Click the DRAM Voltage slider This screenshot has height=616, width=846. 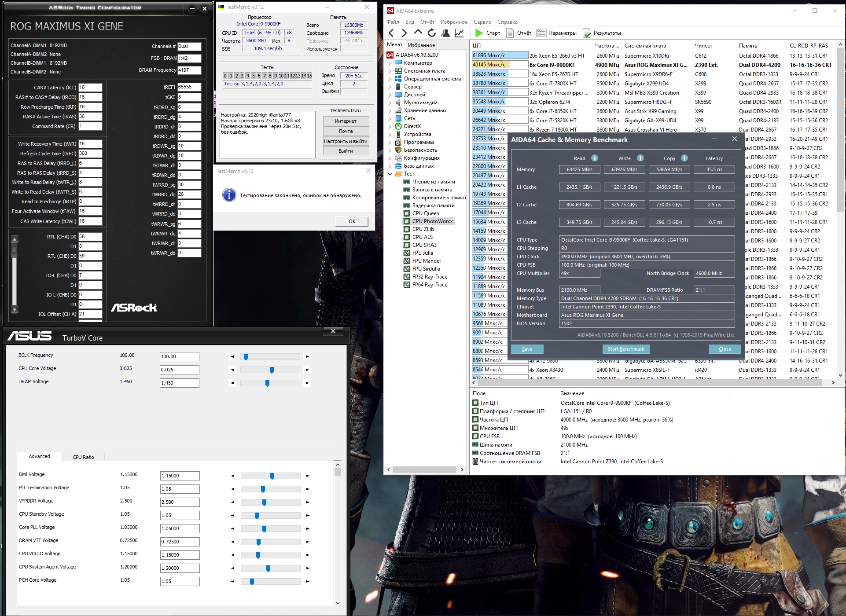267,383
